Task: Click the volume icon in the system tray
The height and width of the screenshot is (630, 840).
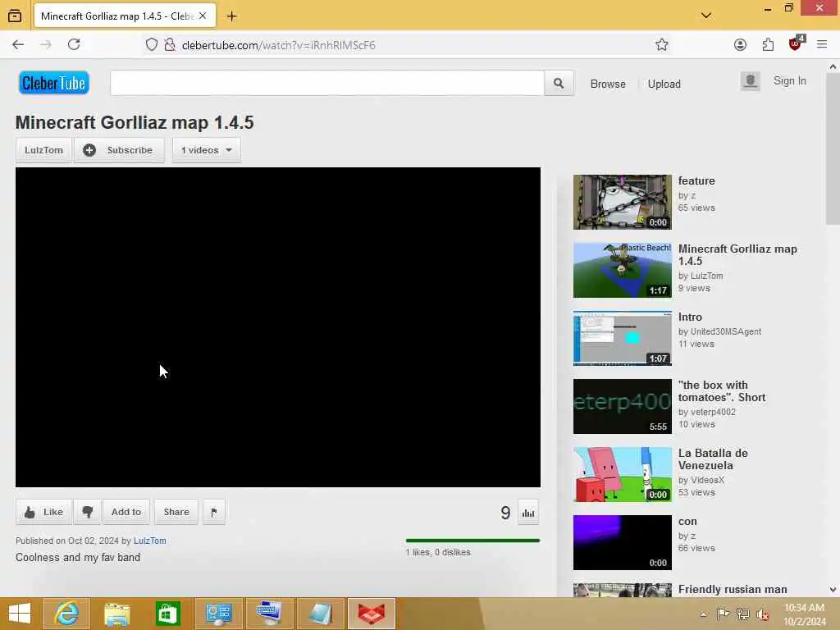Action: coord(762,614)
